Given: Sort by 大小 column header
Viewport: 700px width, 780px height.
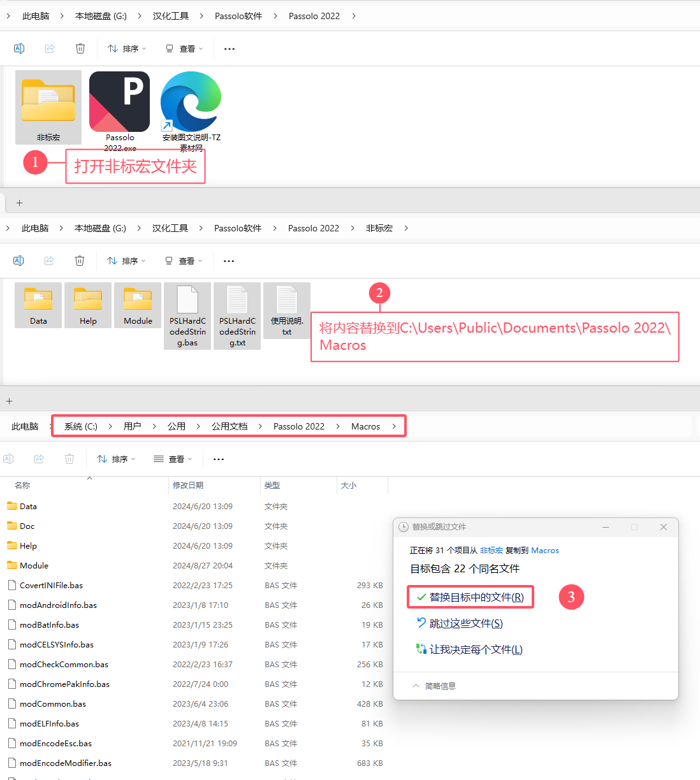Looking at the screenshot, I should (x=349, y=486).
